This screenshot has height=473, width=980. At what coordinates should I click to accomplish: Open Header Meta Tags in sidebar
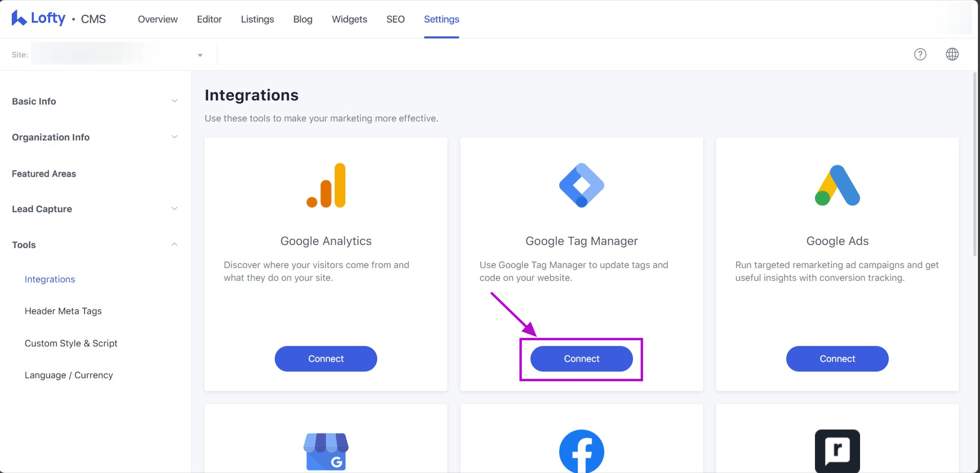[x=63, y=311]
